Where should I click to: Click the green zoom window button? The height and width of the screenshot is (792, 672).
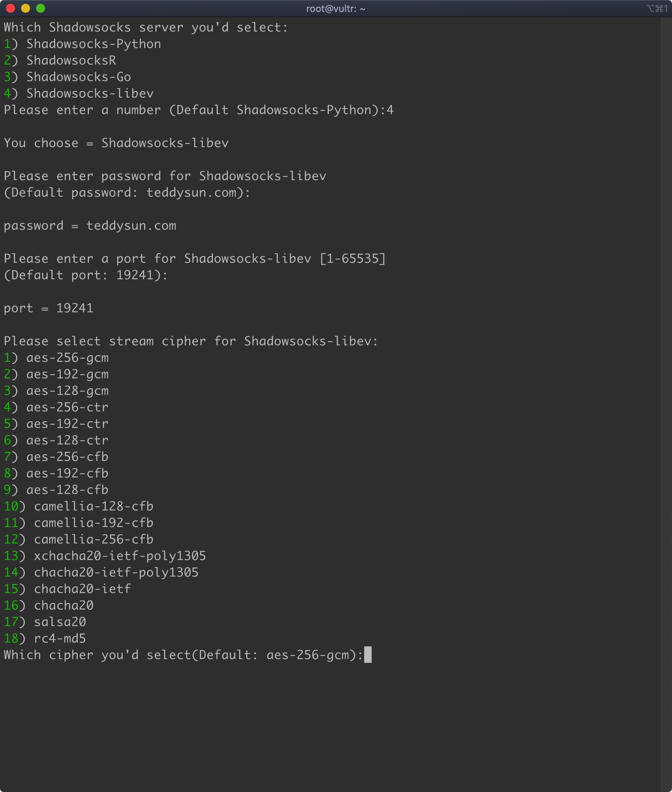tap(41, 8)
